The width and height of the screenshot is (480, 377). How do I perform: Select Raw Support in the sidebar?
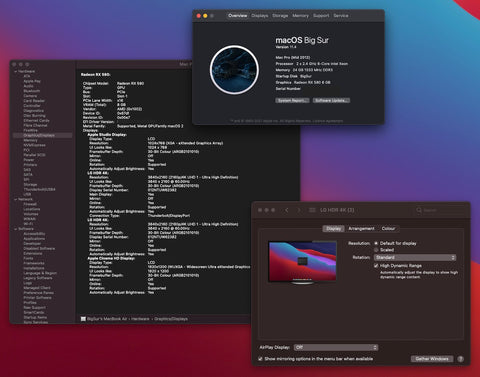tap(34, 307)
